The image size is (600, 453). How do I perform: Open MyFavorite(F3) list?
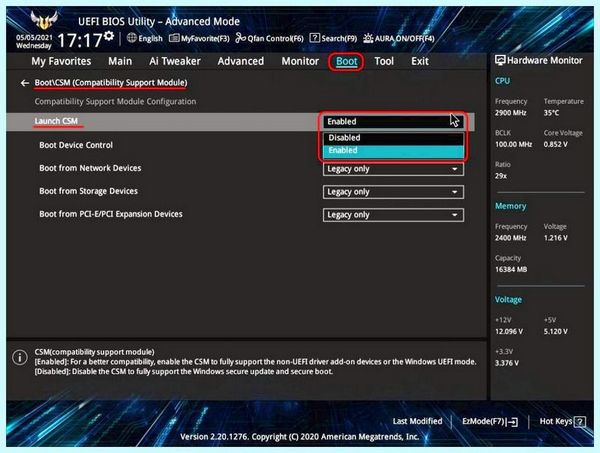pyautogui.click(x=199, y=38)
